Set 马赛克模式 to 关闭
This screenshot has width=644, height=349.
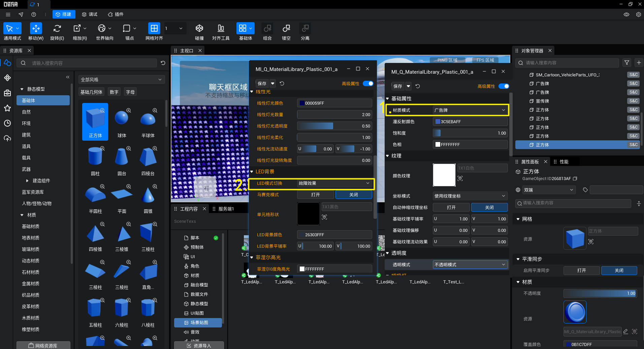[x=354, y=195]
